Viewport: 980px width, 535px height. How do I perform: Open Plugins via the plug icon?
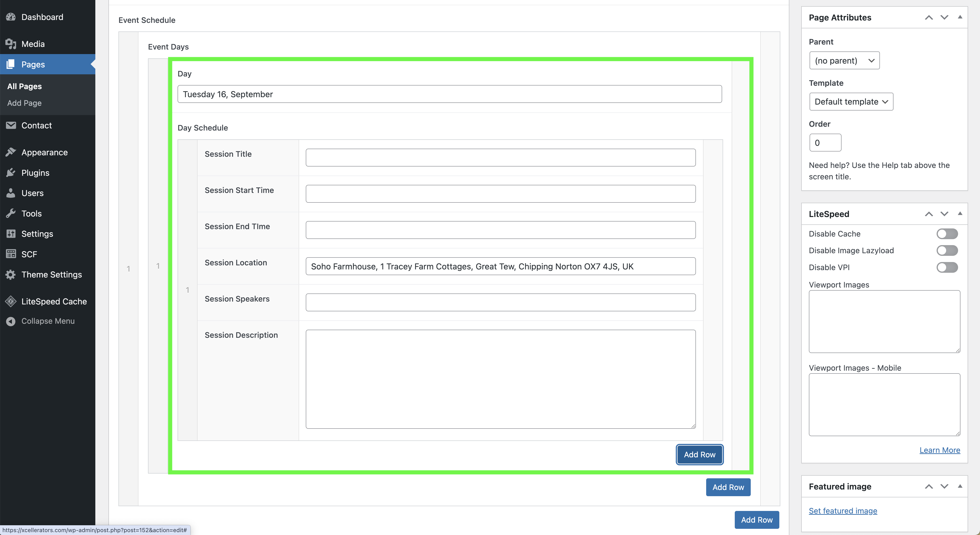click(11, 173)
